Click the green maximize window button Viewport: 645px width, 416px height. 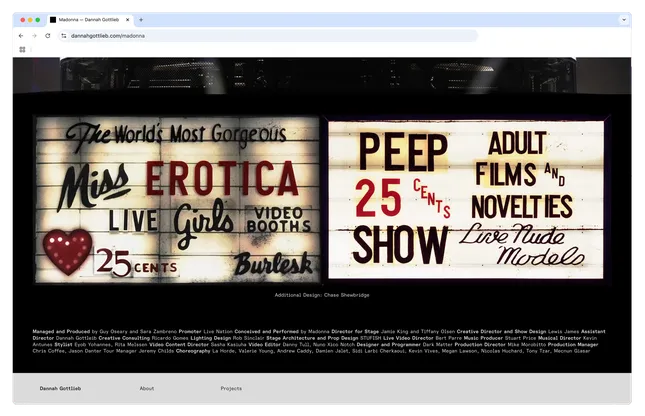(38, 20)
